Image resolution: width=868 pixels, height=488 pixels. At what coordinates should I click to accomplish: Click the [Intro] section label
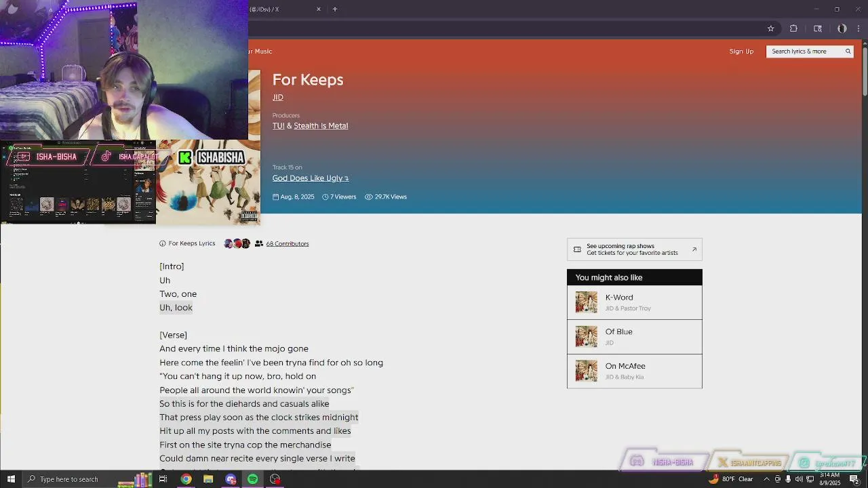(172, 267)
